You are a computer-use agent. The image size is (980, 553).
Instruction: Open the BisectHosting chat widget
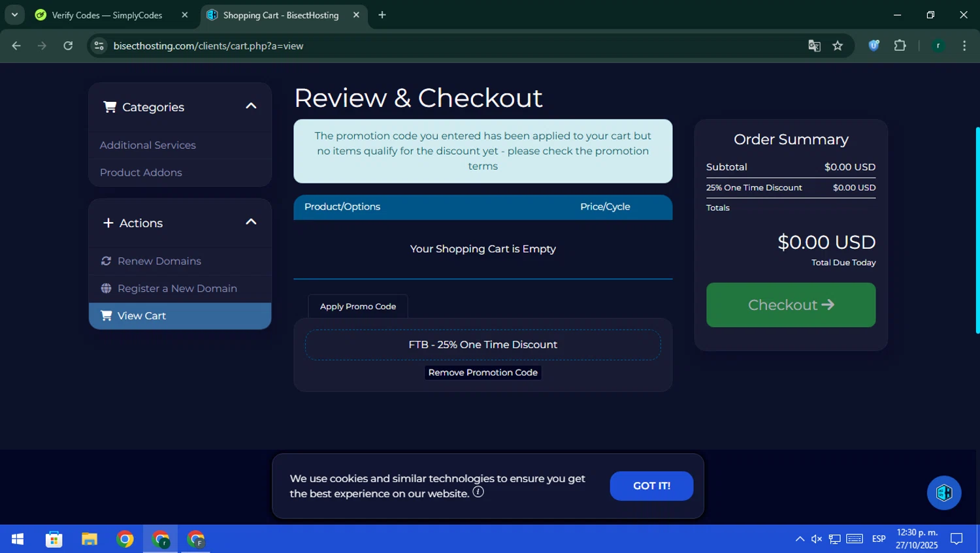click(x=944, y=493)
